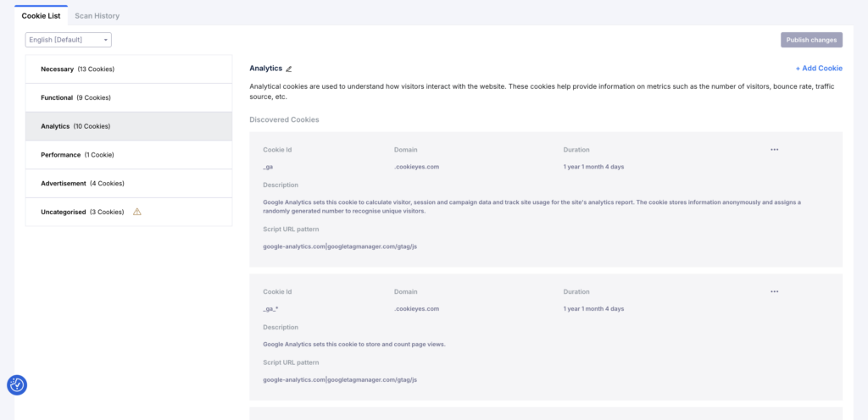Open the three-dot menu for _ga_* cookie
868x420 pixels.
[x=774, y=292]
